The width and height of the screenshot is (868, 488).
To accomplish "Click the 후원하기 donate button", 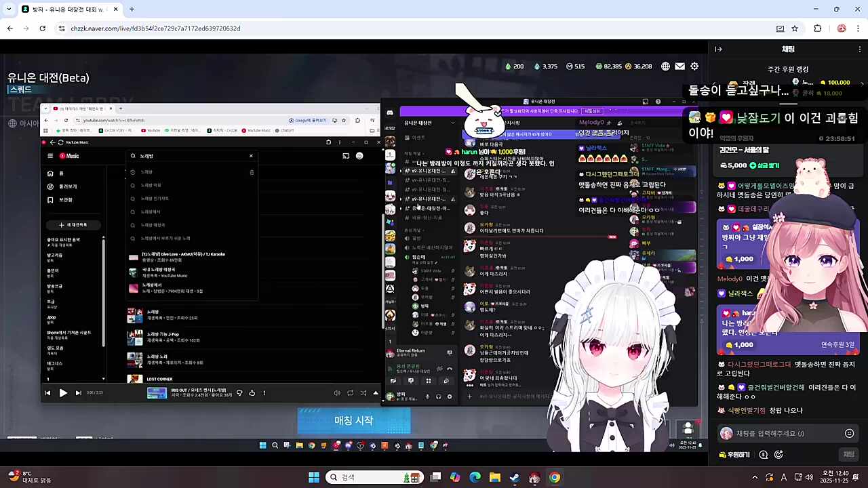I will [x=736, y=455].
